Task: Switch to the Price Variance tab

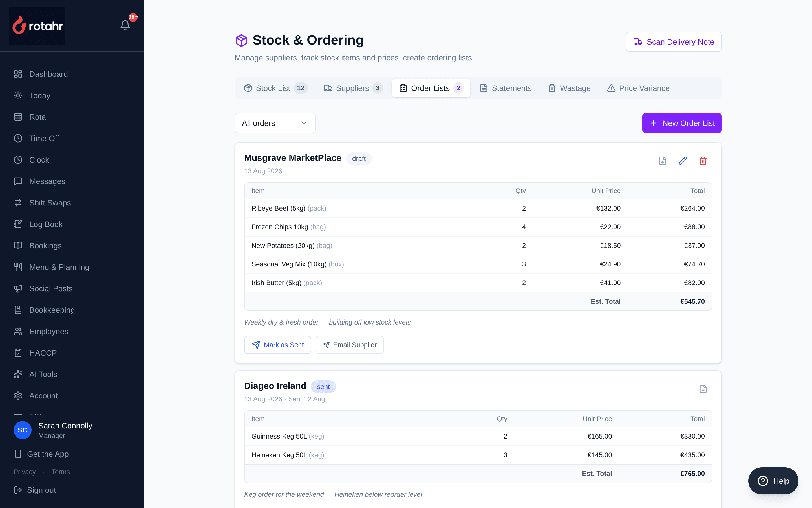Action: [638, 88]
